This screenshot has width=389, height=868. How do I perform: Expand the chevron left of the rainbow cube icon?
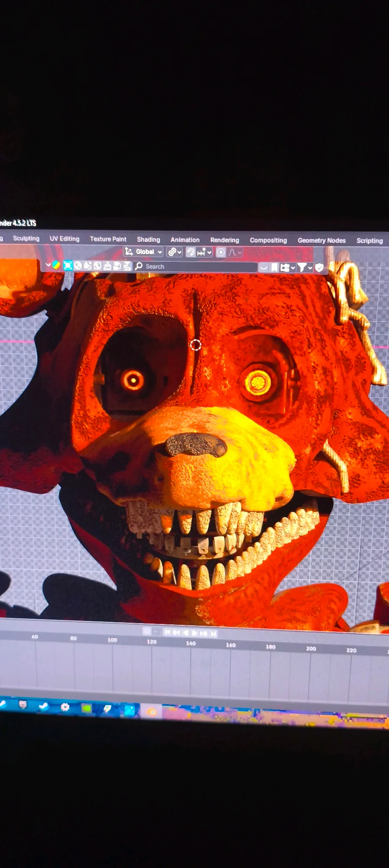click(x=48, y=264)
